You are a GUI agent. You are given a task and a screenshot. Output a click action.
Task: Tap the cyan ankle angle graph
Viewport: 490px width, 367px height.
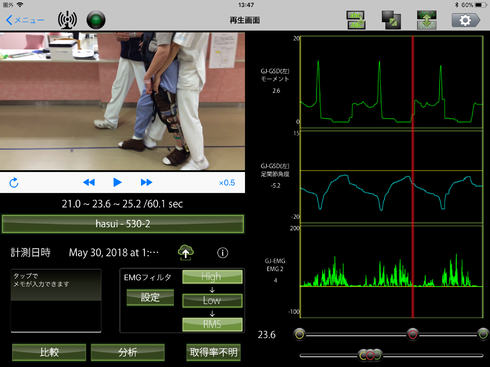coord(391,177)
